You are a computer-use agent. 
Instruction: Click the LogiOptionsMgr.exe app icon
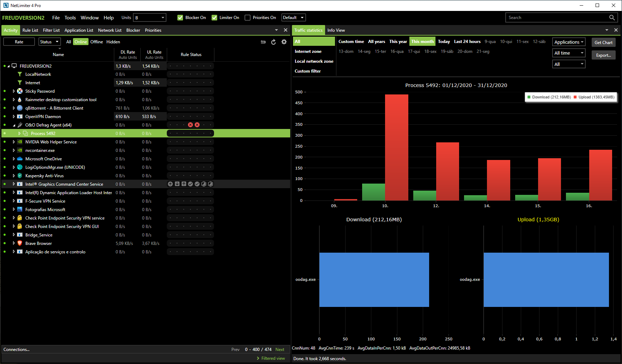click(x=20, y=167)
